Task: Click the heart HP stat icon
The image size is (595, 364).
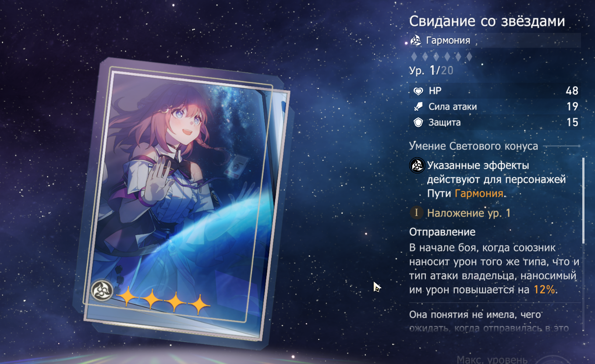Action: pos(418,91)
